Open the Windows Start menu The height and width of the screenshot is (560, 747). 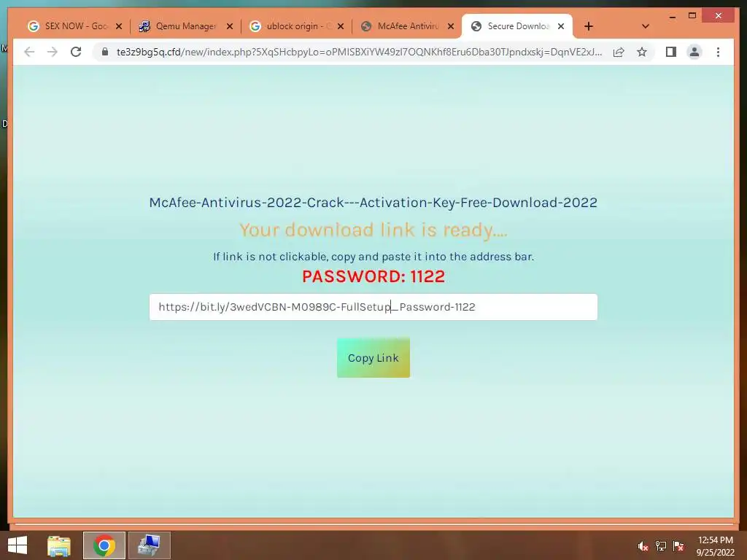click(x=18, y=545)
